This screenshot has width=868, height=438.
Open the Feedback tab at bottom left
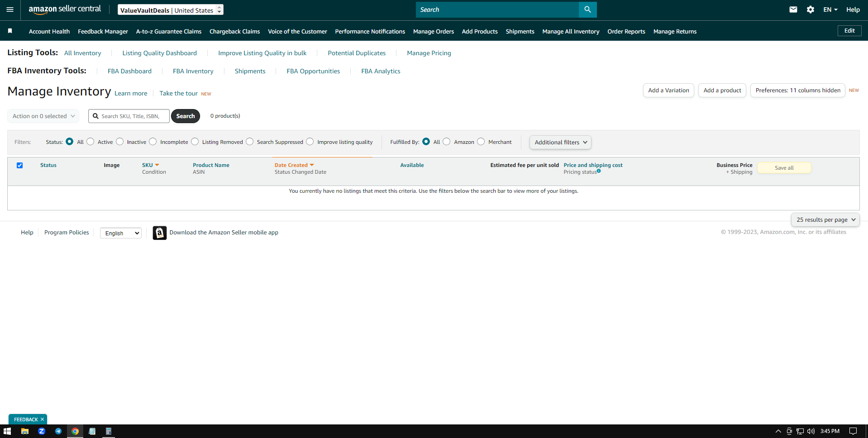tap(26, 419)
